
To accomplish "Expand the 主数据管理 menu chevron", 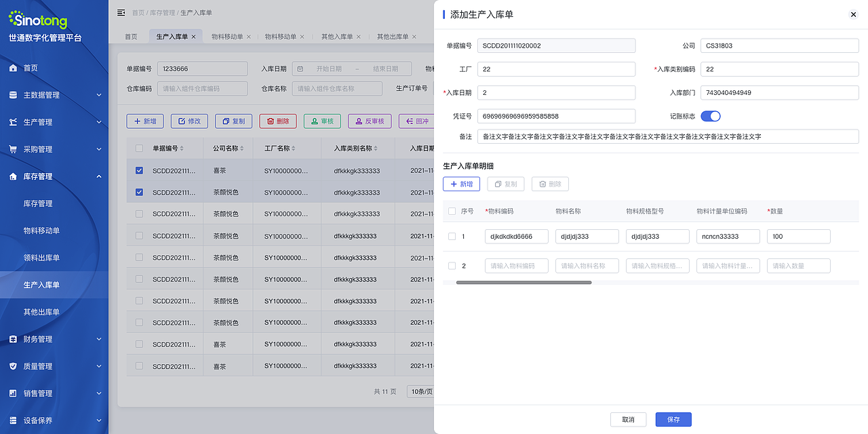I will coord(99,95).
